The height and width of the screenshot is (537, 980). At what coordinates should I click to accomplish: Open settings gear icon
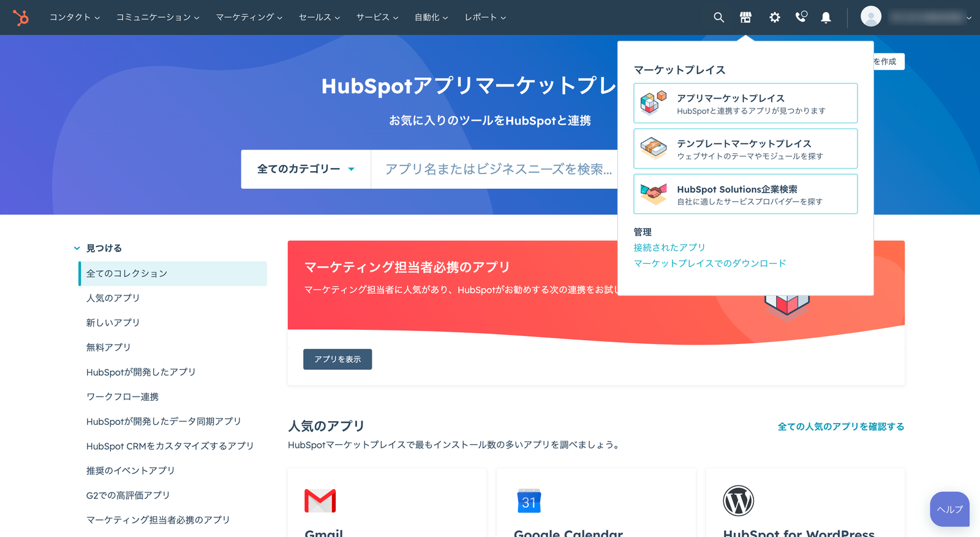(x=775, y=18)
